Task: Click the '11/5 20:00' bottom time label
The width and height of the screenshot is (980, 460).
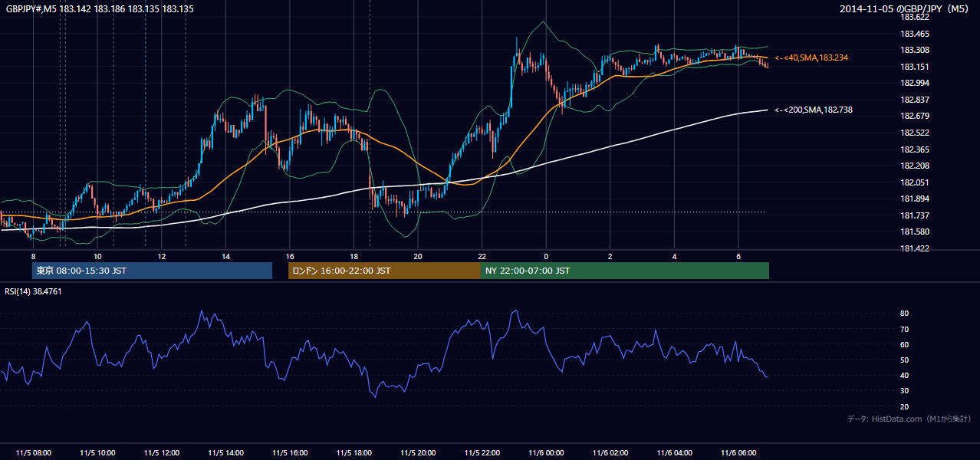Action: 418,453
